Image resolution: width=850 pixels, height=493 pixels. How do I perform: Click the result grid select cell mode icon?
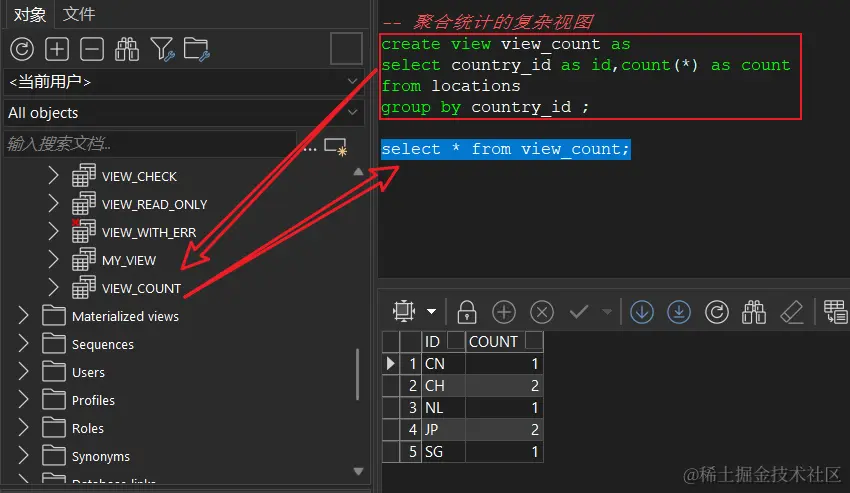404,311
